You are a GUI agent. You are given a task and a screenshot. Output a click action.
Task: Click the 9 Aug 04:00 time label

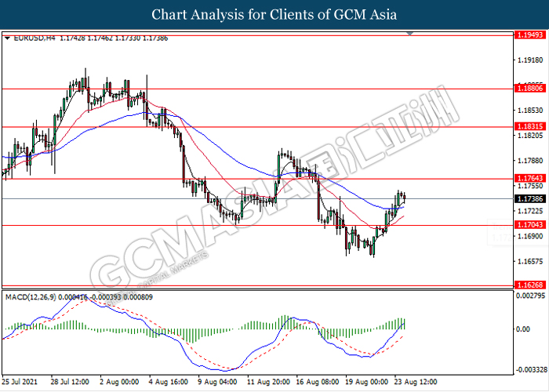pos(217,382)
